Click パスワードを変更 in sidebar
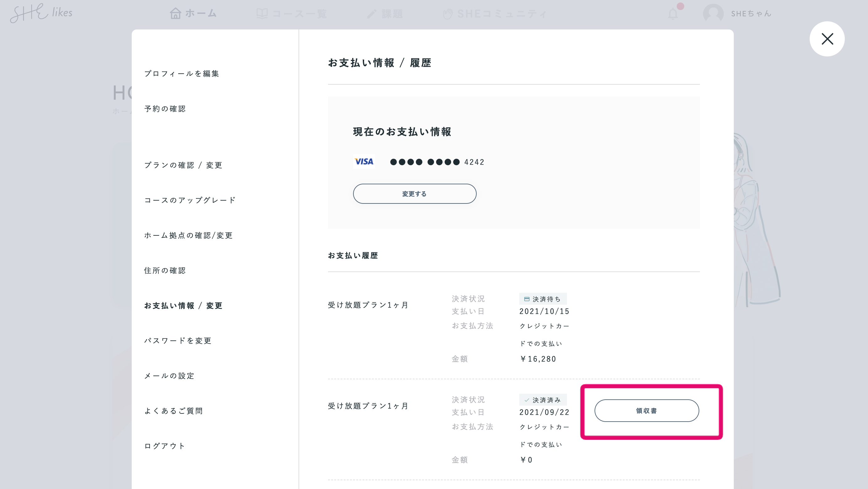The width and height of the screenshot is (868, 489). click(177, 340)
